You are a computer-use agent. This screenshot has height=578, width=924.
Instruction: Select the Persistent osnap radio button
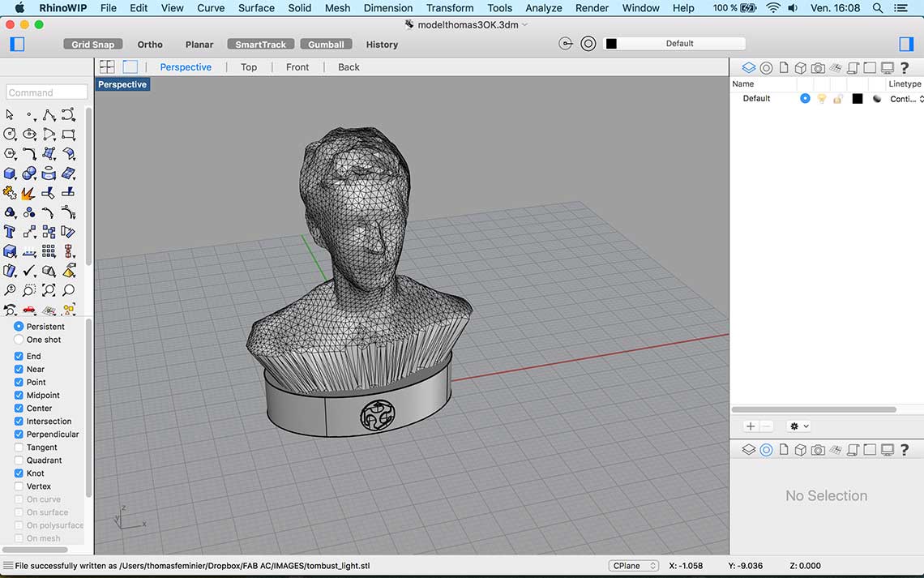point(19,327)
